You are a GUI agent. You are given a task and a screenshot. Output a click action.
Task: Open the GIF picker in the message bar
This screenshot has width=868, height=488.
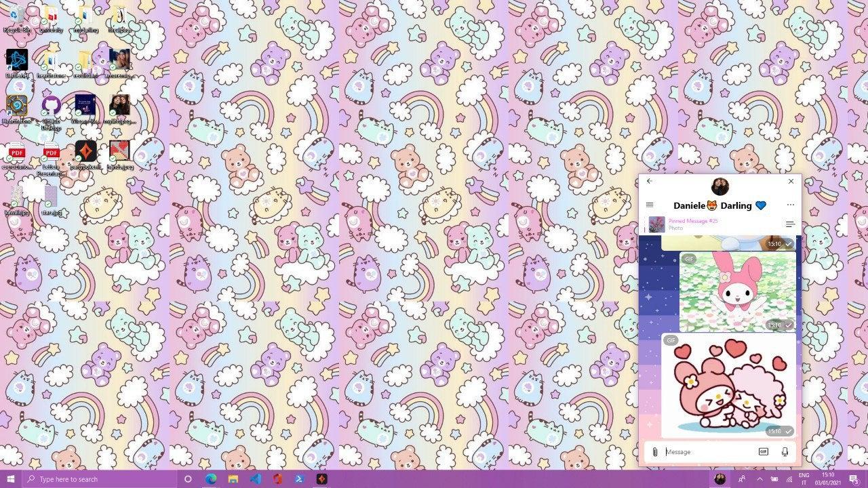pos(764,451)
